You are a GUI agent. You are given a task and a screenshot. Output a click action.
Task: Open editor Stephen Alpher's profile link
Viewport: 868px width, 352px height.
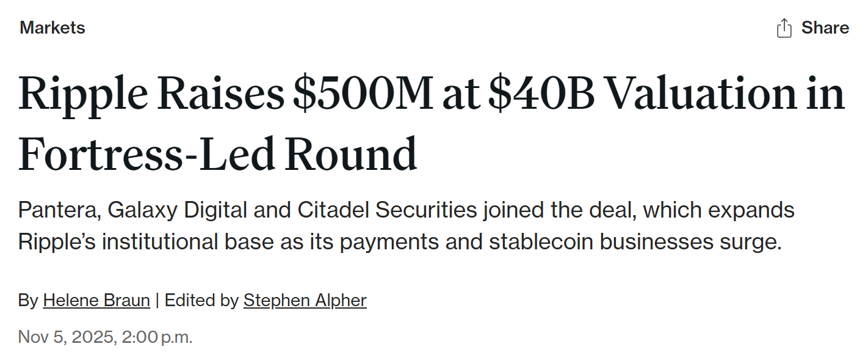305,300
